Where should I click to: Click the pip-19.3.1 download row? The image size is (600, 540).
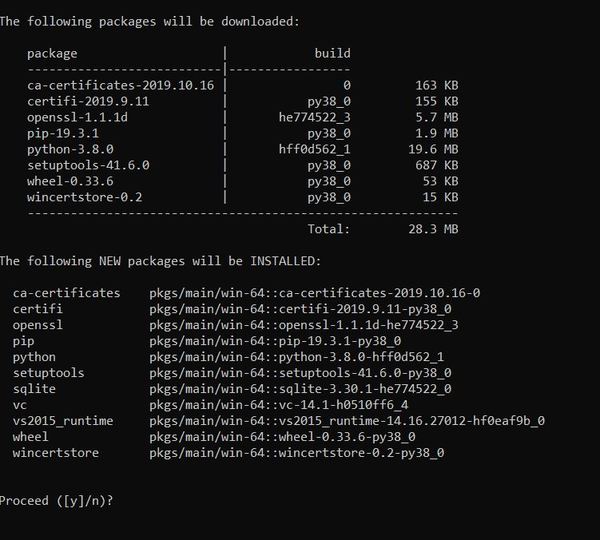[243, 133]
